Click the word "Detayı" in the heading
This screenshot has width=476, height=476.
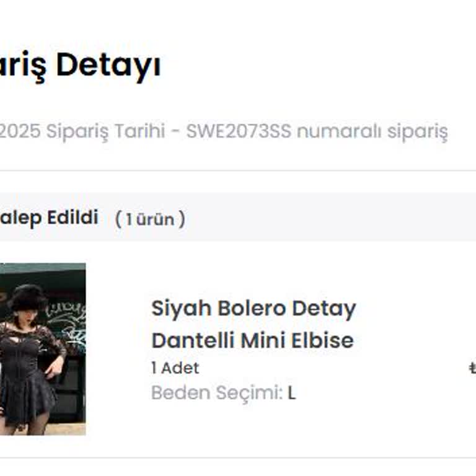pos(108,66)
